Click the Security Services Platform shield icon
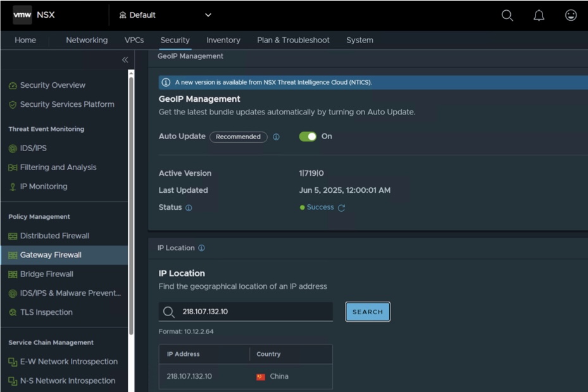The height and width of the screenshot is (392, 588). (x=13, y=105)
